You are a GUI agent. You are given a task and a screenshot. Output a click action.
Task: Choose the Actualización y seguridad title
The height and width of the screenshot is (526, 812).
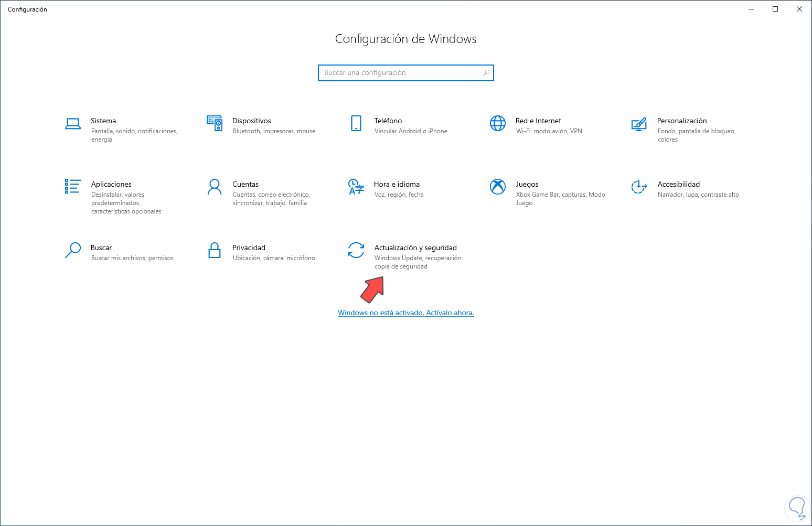point(415,248)
